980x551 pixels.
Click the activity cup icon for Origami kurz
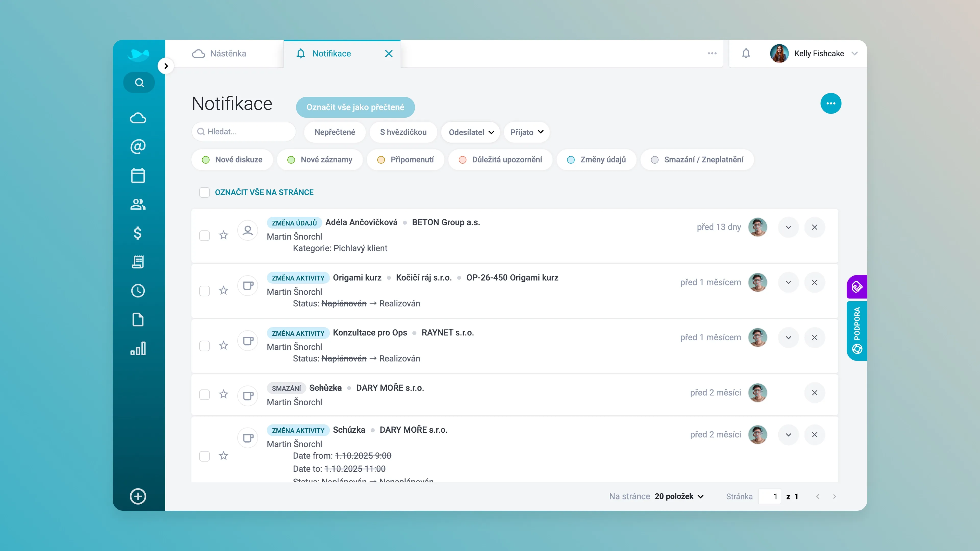click(x=248, y=286)
